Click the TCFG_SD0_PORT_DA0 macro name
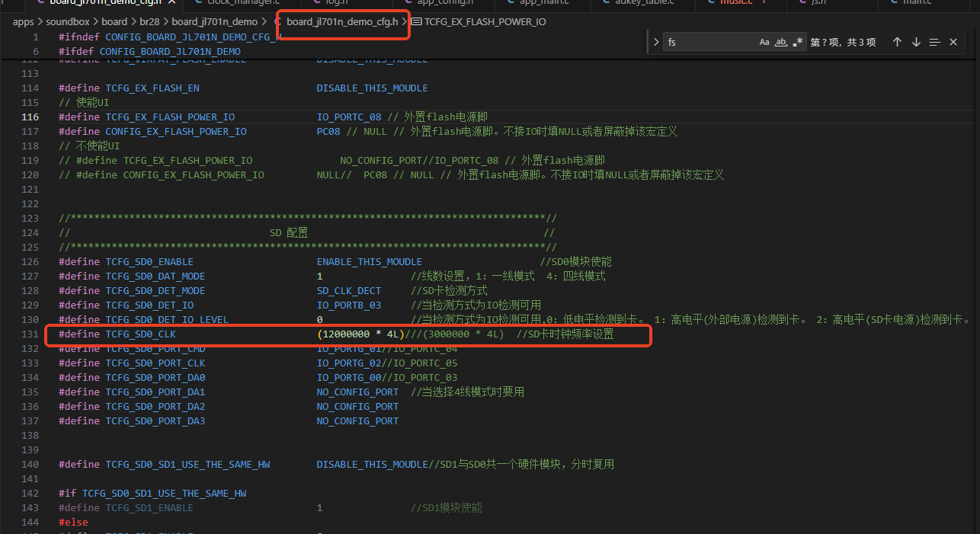 click(155, 378)
